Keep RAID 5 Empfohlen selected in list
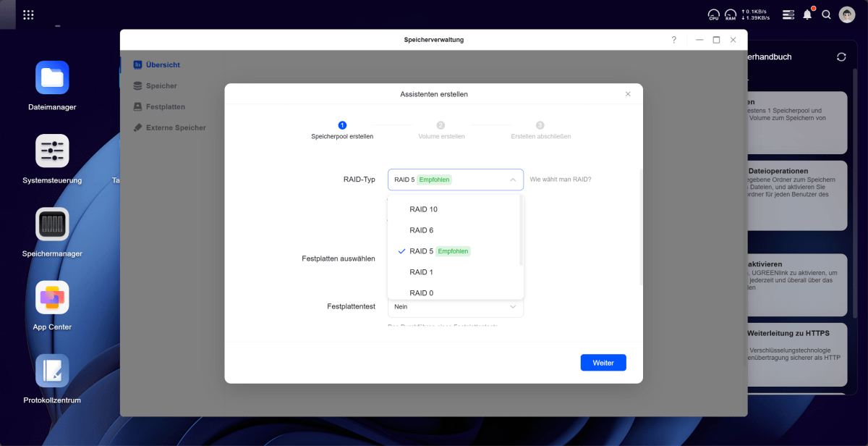Viewport: 868px width, 446px height. pos(456,251)
